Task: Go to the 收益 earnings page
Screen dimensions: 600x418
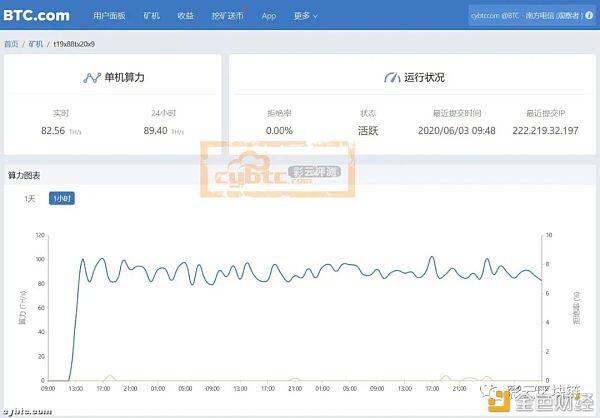Action: pyautogui.click(x=186, y=16)
